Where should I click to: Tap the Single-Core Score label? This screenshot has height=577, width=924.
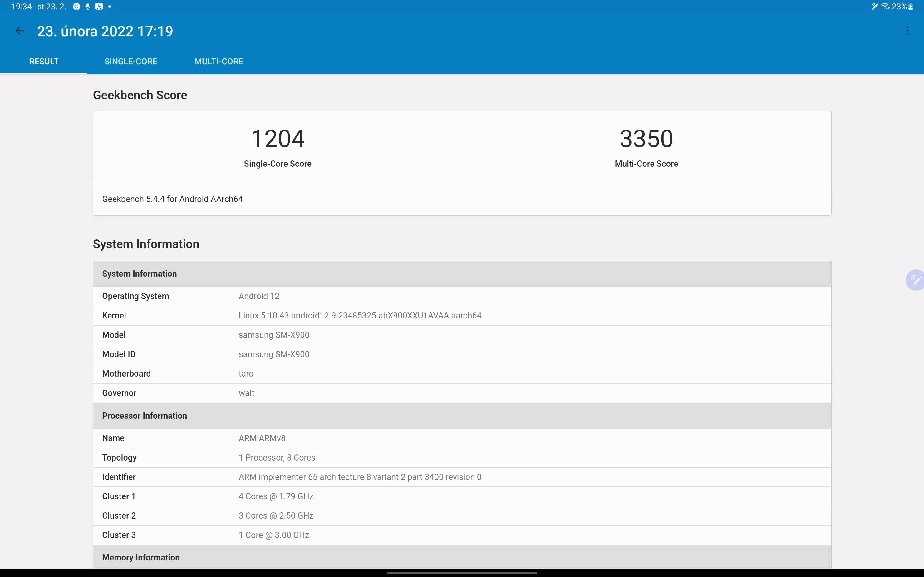278,164
